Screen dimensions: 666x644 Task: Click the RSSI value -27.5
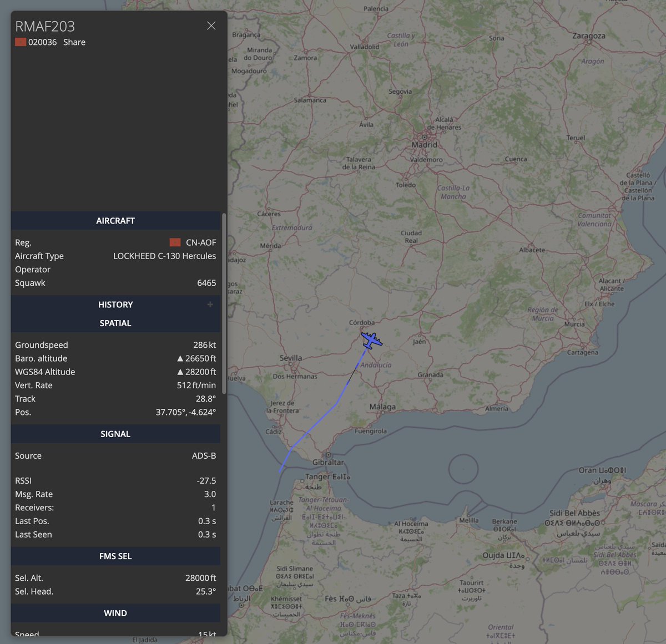coord(206,481)
